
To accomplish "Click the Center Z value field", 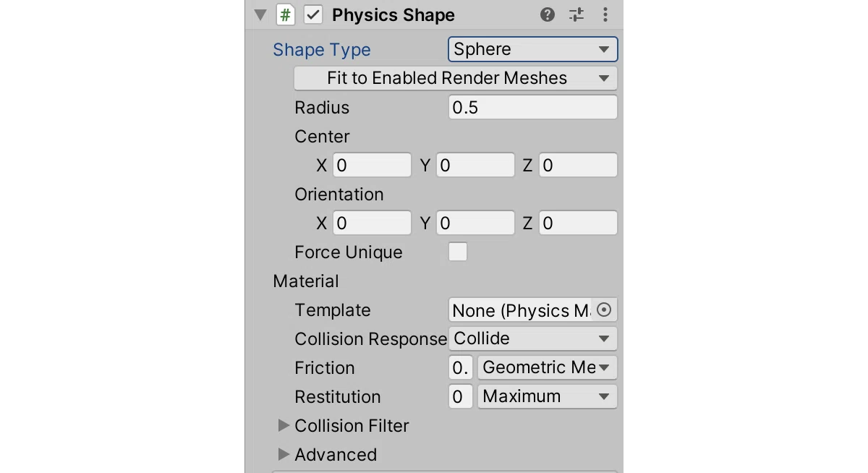I will click(x=578, y=165).
